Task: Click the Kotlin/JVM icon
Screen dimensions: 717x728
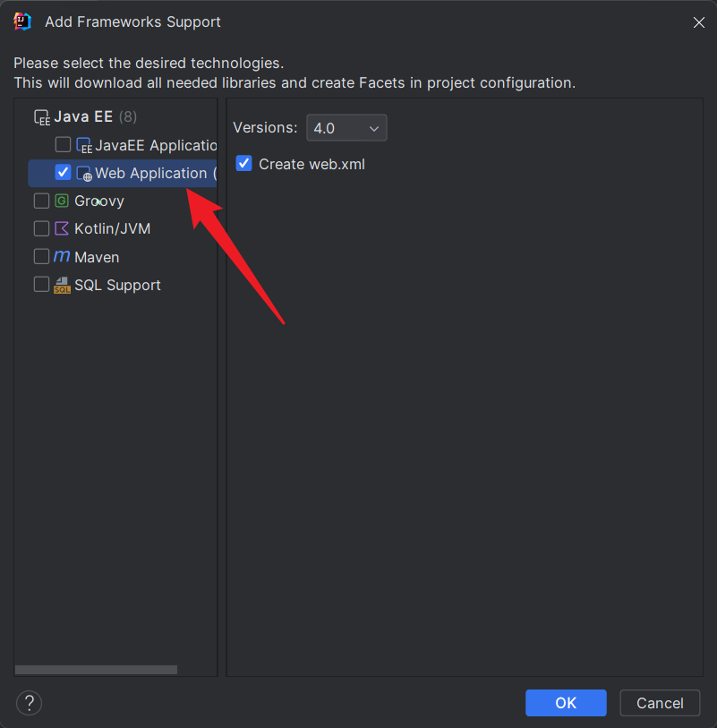Action: (62, 229)
